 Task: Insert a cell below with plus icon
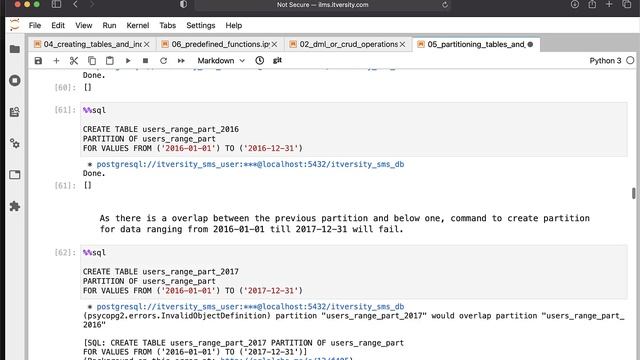[x=56, y=60]
